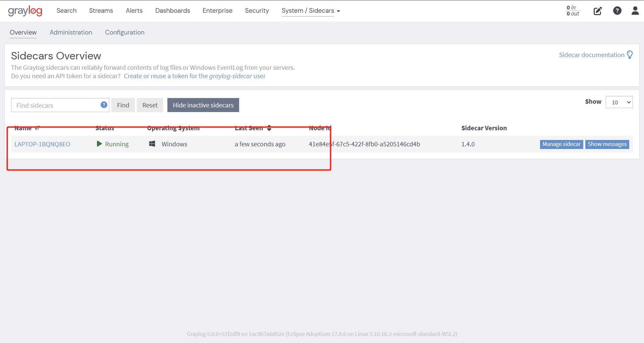Select the Overview tab
The height and width of the screenshot is (343, 644).
pyautogui.click(x=23, y=33)
